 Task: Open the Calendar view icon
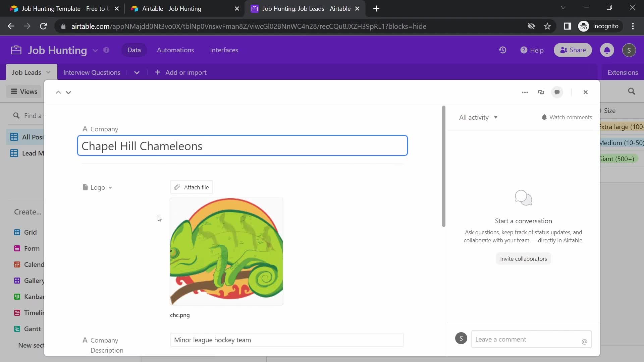pyautogui.click(x=17, y=264)
